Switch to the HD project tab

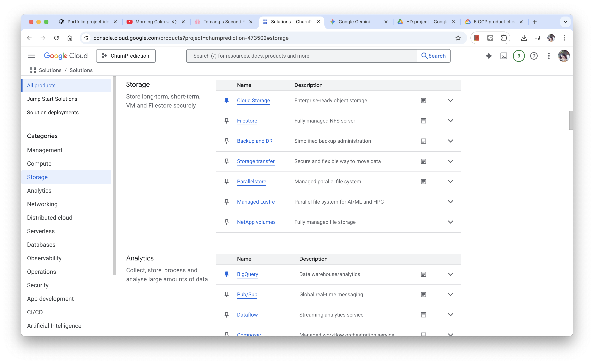click(x=426, y=22)
